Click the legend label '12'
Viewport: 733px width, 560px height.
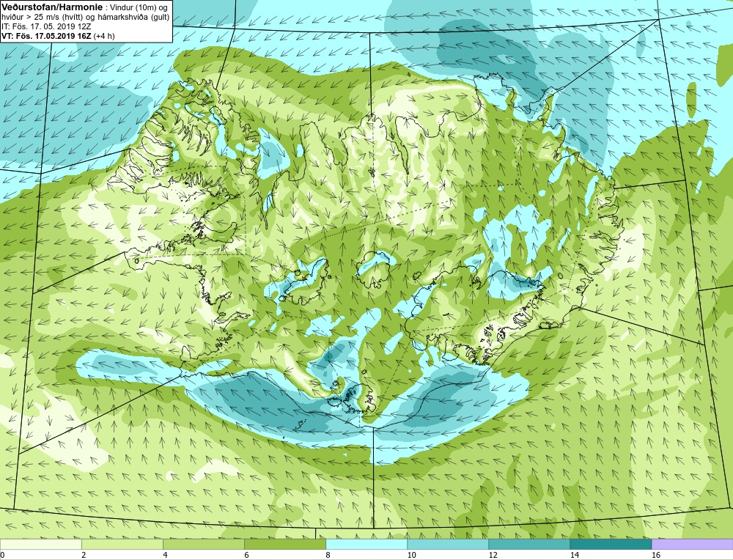[493, 555]
